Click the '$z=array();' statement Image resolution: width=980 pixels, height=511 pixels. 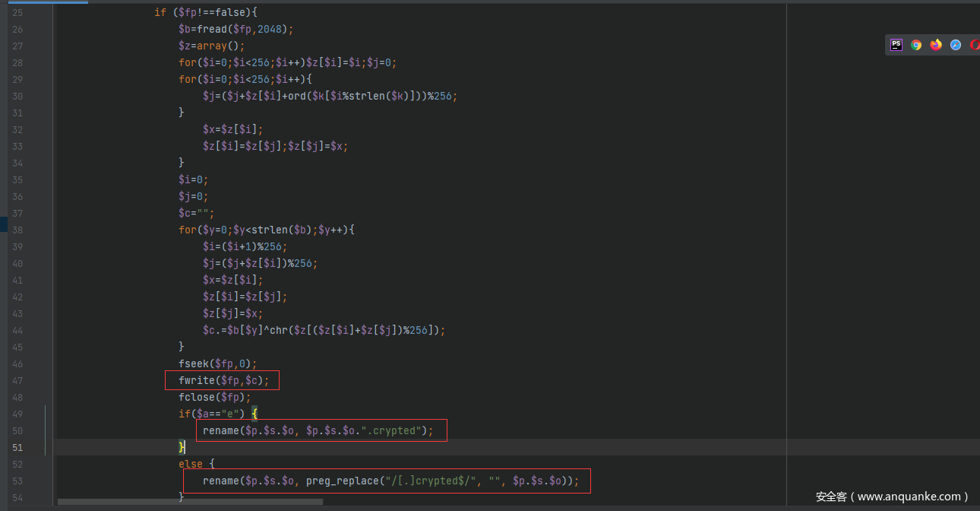212,46
